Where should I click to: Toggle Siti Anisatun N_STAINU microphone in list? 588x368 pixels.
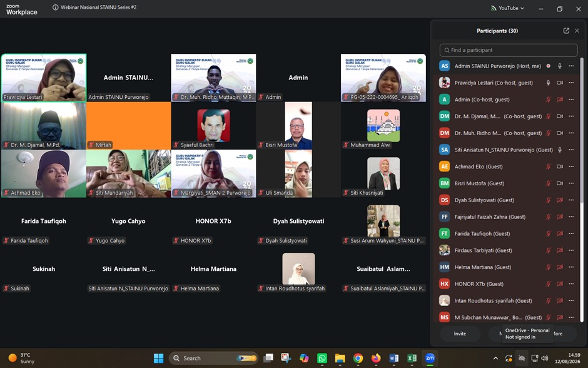tap(559, 150)
